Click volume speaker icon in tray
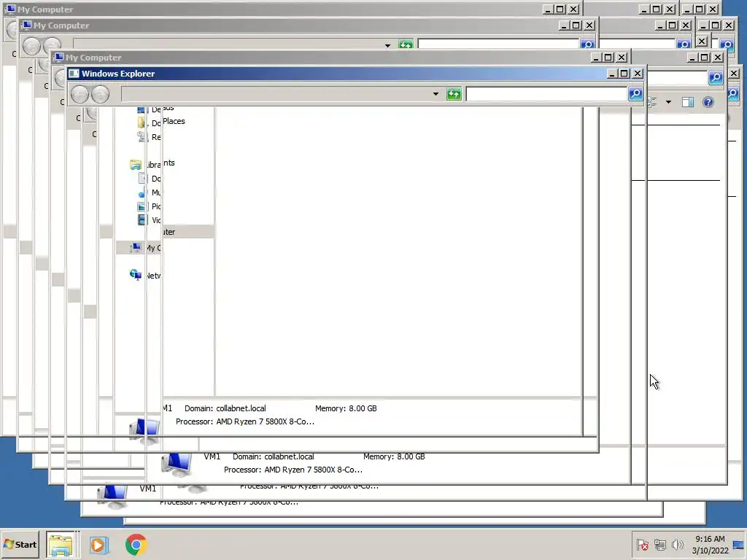This screenshot has width=747, height=560. point(677,544)
